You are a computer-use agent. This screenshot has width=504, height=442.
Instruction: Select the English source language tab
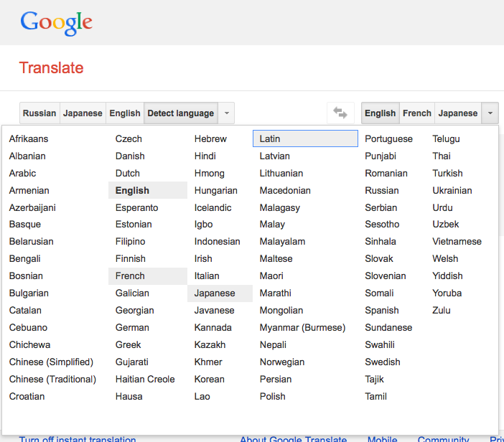point(125,113)
